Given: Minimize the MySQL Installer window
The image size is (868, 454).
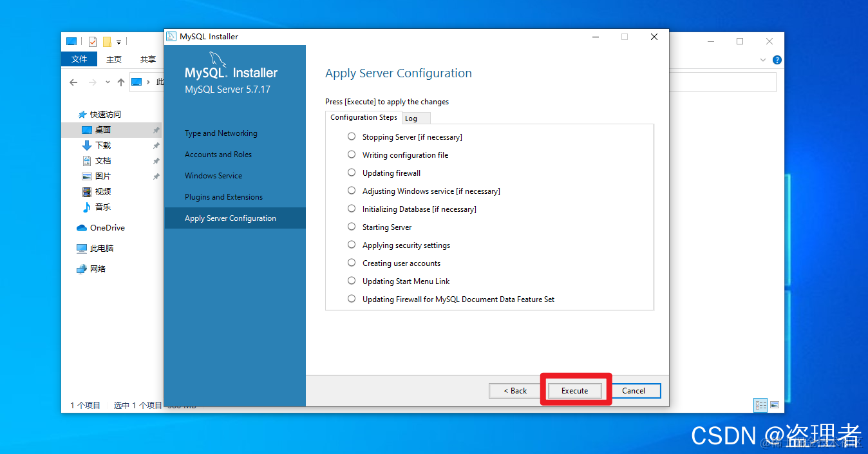Looking at the screenshot, I should click(x=595, y=37).
